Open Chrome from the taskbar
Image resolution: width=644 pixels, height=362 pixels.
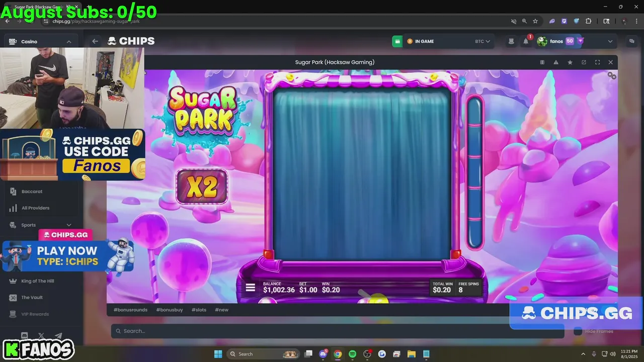(338, 354)
